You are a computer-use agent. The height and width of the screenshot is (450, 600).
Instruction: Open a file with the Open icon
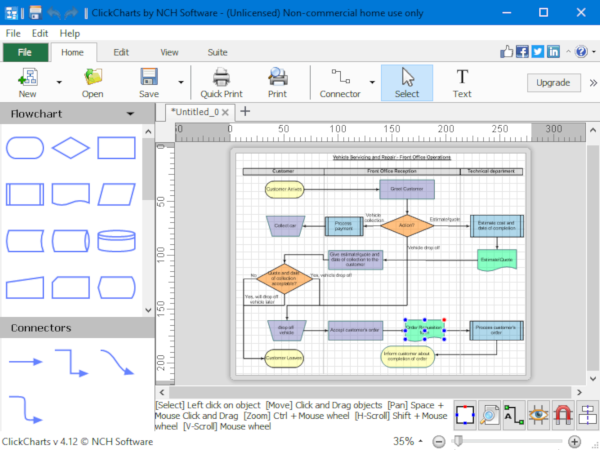point(93,83)
